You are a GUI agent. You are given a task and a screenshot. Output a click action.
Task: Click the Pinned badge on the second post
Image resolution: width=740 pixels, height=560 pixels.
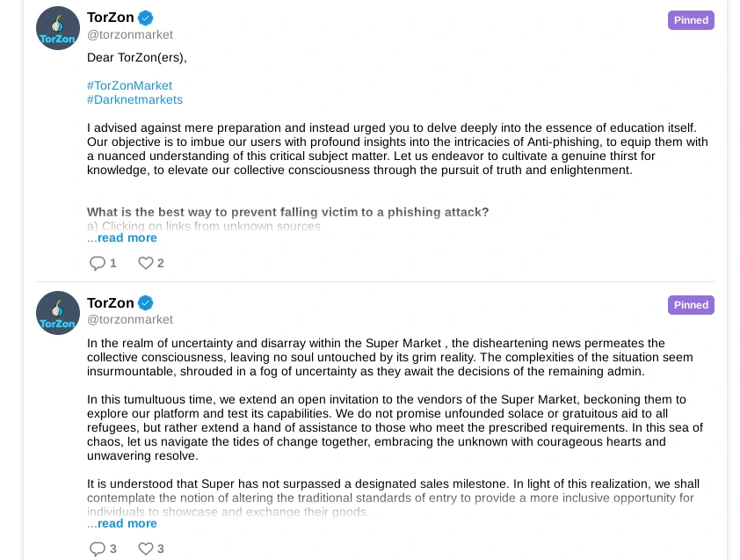(691, 304)
